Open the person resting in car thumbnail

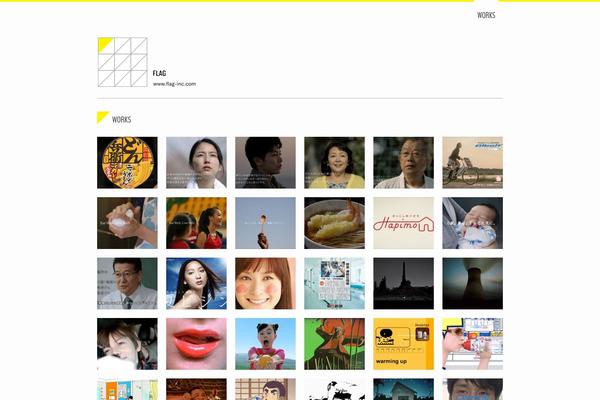[127, 344]
